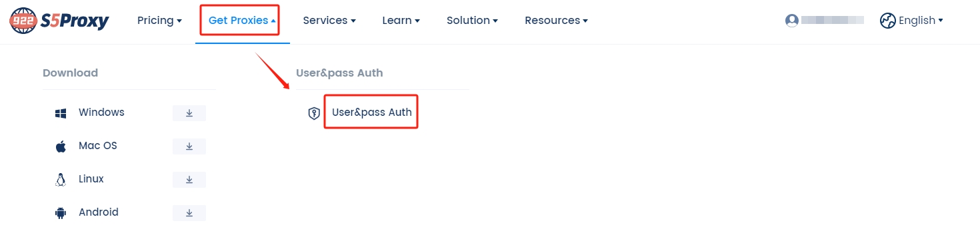The height and width of the screenshot is (243, 980).
Task: Click the 922 S5Proxy logo
Action: (59, 21)
